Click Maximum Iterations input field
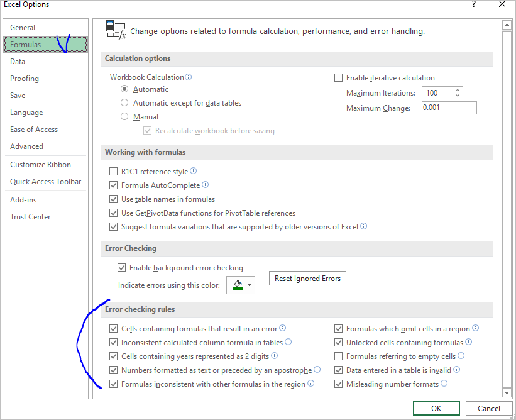Viewport: 516px width, 420px height. tap(438, 93)
